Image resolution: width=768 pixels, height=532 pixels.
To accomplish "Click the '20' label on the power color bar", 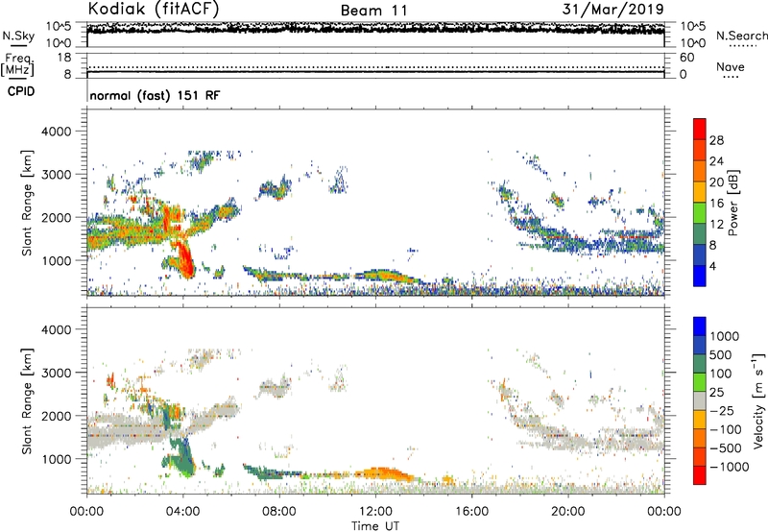I will tap(716, 182).
